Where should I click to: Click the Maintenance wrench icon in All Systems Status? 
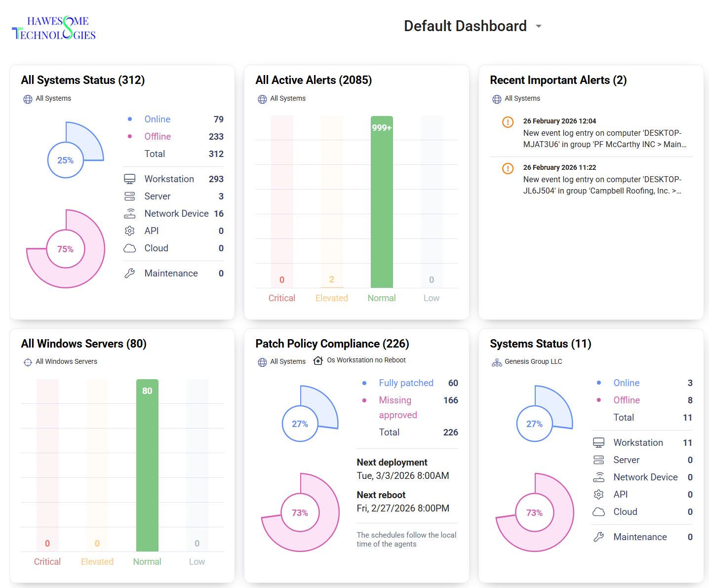130,273
